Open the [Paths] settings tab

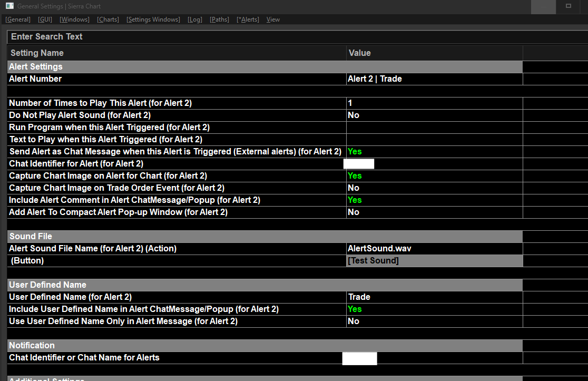click(219, 19)
